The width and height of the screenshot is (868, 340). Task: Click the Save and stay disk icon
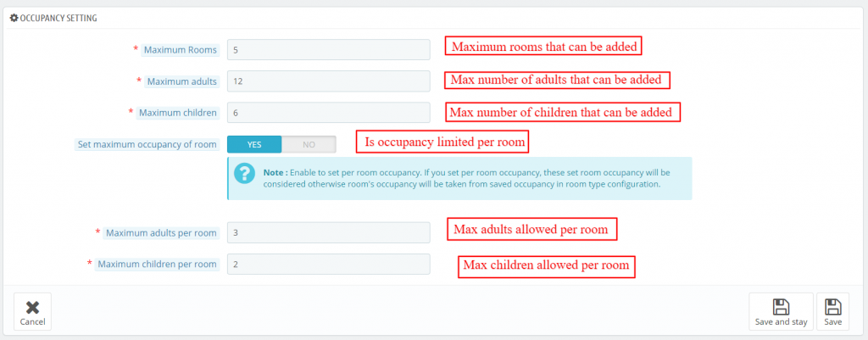pyautogui.click(x=781, y=307)
